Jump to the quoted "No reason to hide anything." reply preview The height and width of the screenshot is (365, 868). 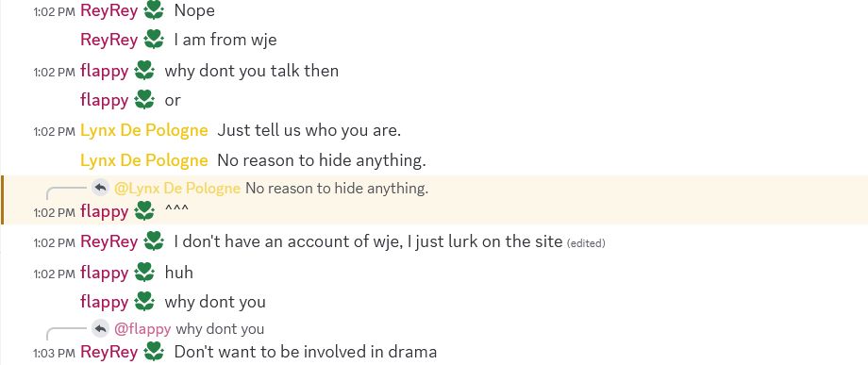click(337, 188)
